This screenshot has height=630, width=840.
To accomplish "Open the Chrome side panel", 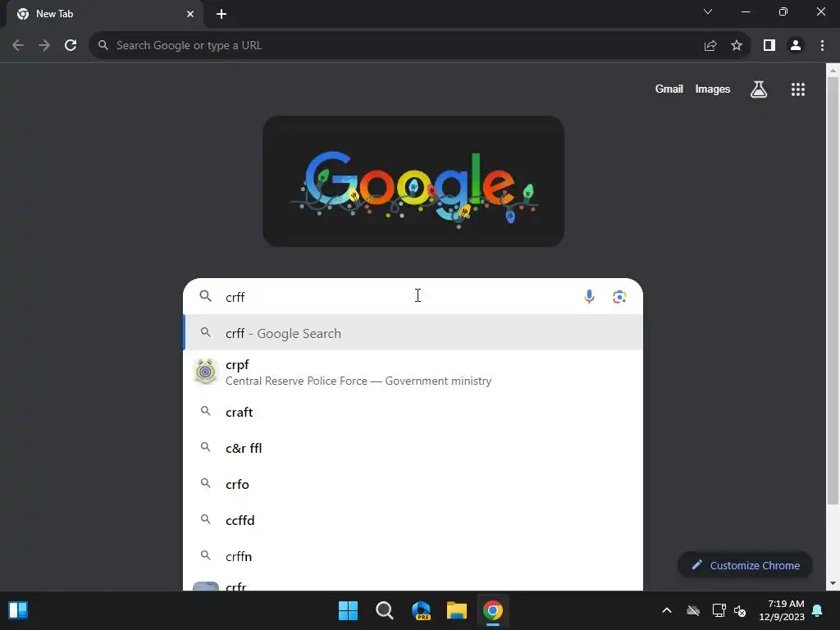I will [x=769, y=46].
